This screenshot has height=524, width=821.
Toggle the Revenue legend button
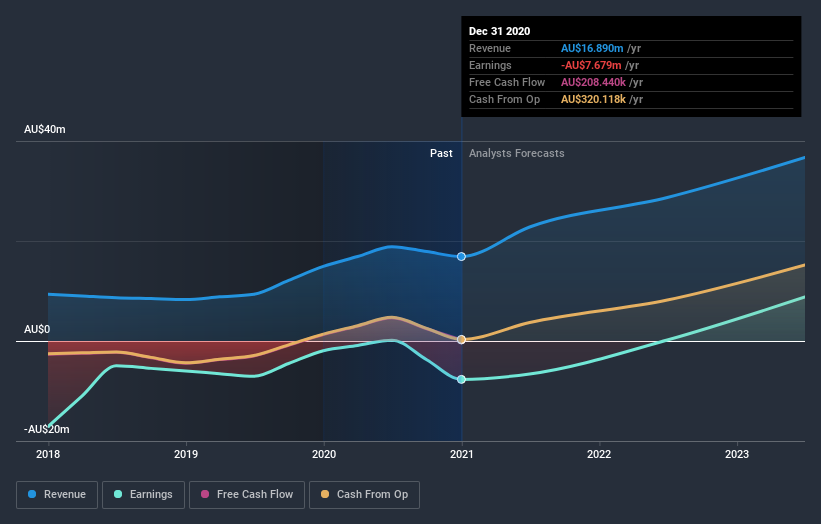(57, 495)
